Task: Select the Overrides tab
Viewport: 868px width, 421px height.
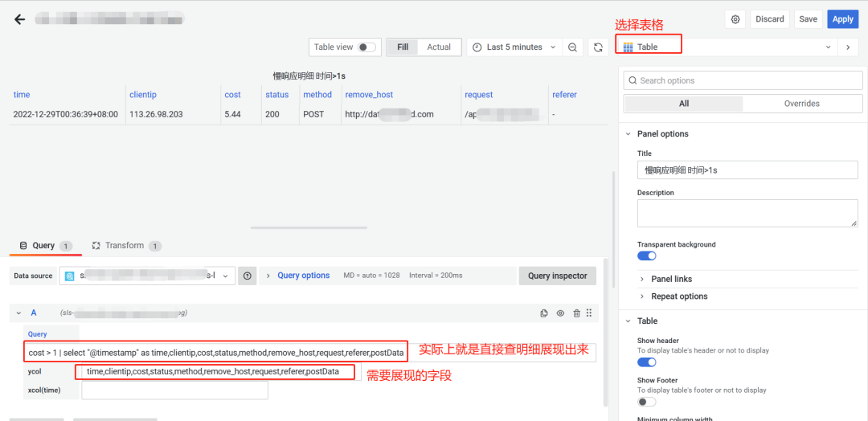Action: click(801, 104)
